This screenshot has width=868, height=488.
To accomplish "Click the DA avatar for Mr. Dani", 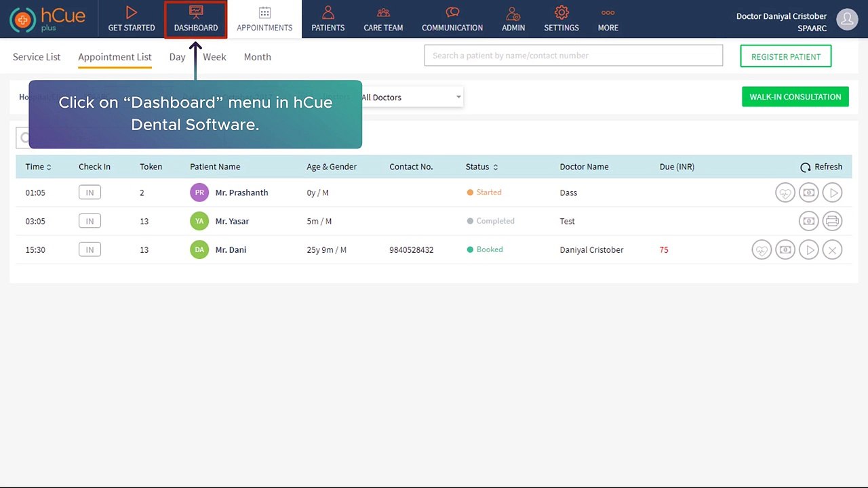I will pyautogui.click(x=199, y=249).
